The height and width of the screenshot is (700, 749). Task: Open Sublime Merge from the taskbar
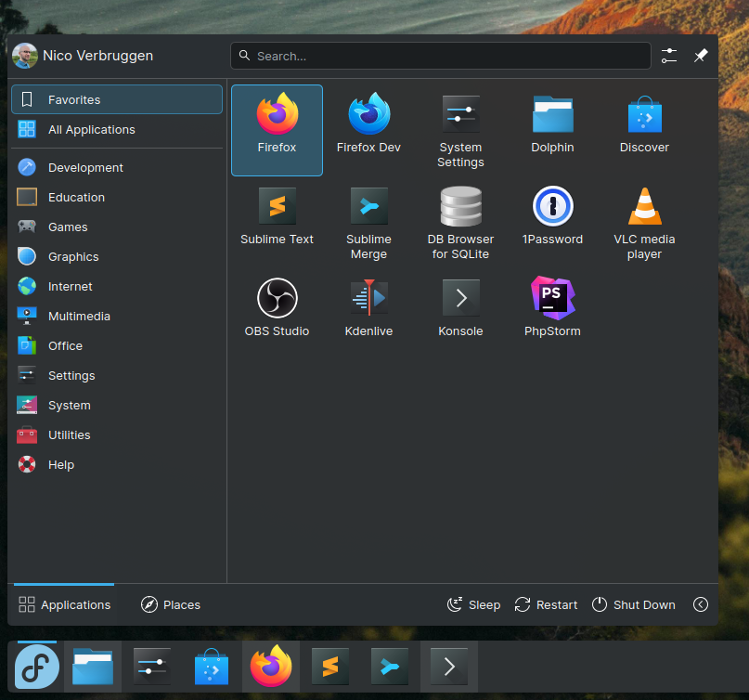(390, 667)
